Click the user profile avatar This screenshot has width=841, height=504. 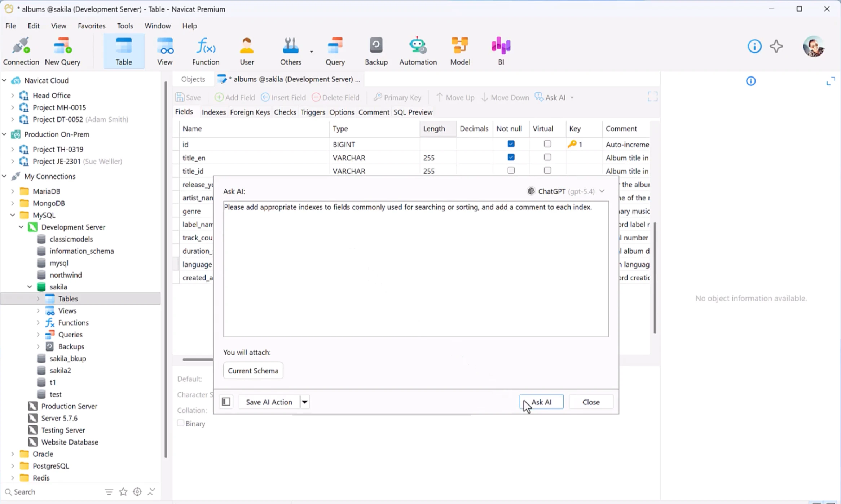(814, 46)
